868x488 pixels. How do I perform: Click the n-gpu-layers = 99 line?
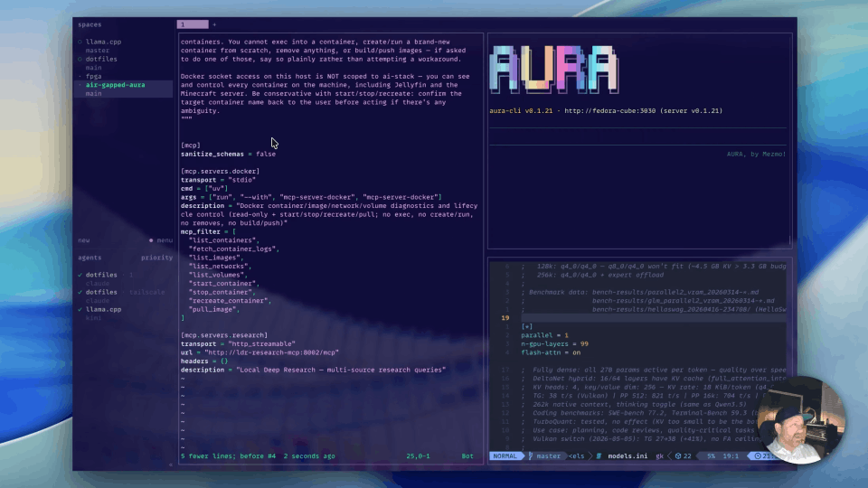click(x=554, y=343)
